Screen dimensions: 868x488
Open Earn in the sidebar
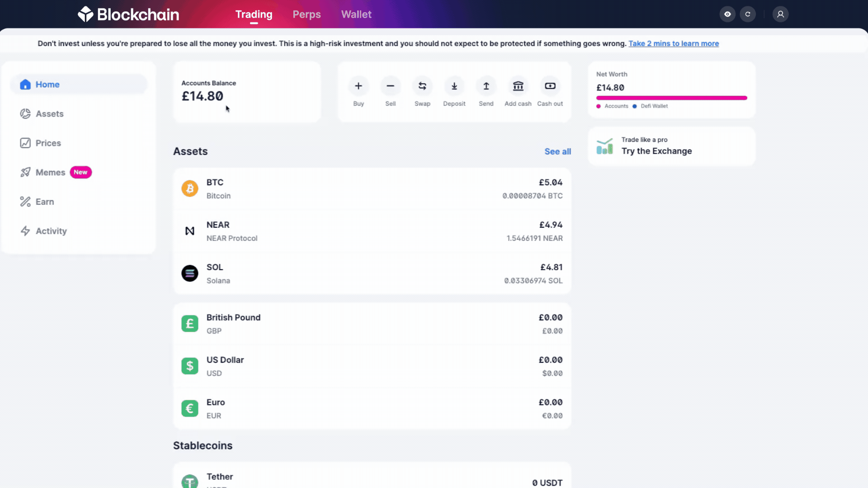(79, 202)
